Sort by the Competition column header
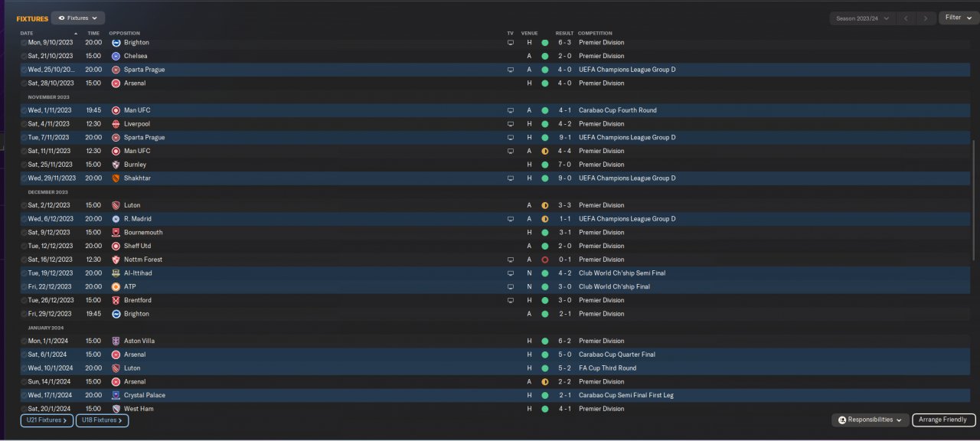 (595, 34)
